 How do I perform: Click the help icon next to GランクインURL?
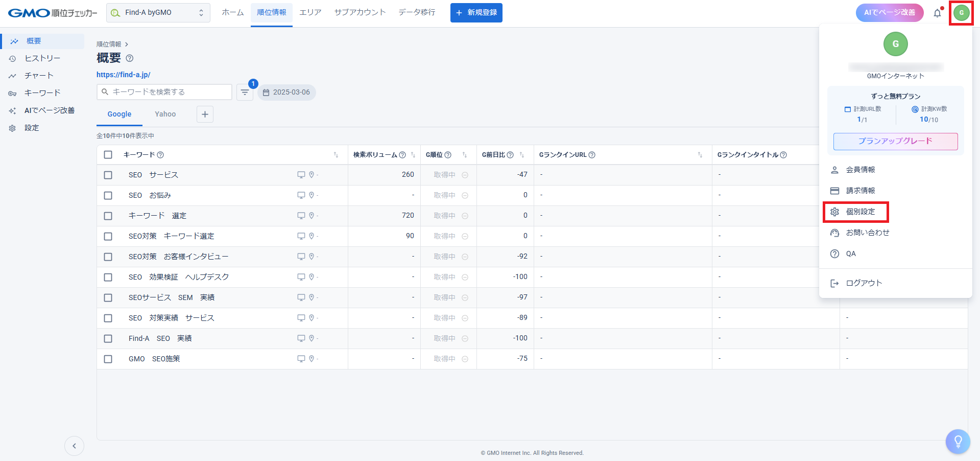tap(592, 155)
